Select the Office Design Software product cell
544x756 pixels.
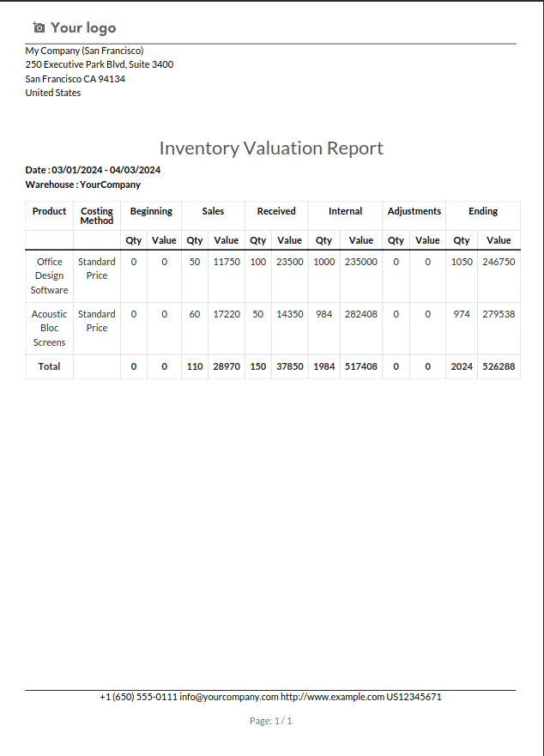(49, 275)
